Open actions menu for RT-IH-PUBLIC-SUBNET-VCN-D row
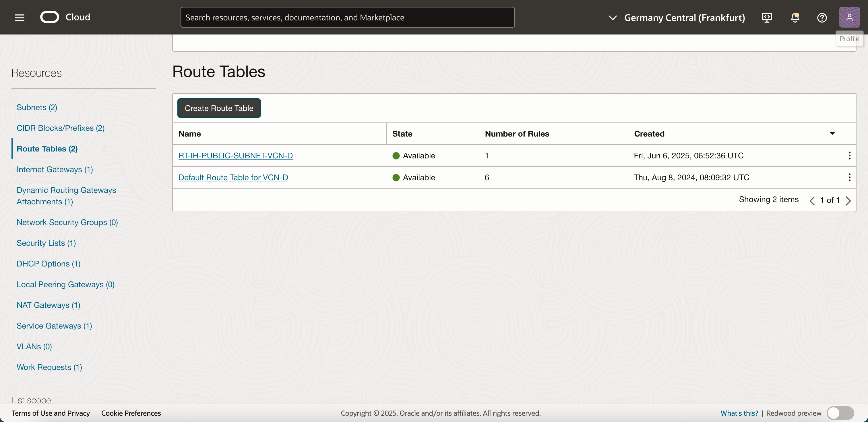 [849, 156]
